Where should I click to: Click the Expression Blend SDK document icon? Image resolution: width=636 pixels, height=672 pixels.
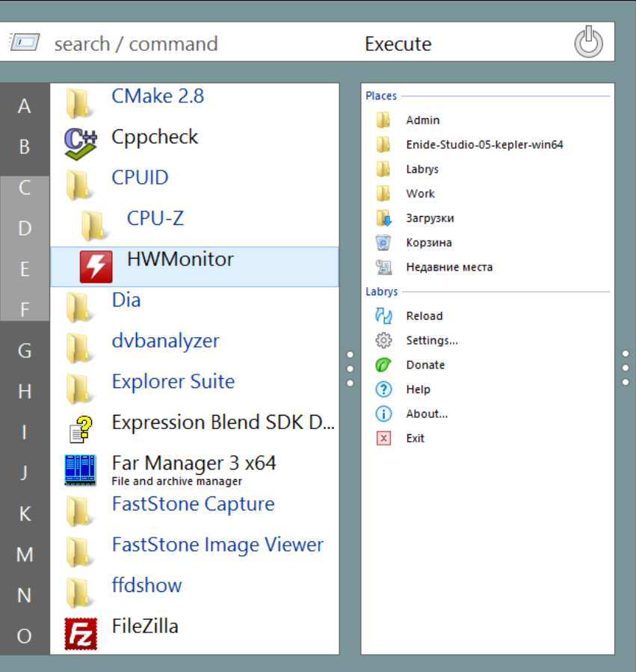tap(80, 429)
